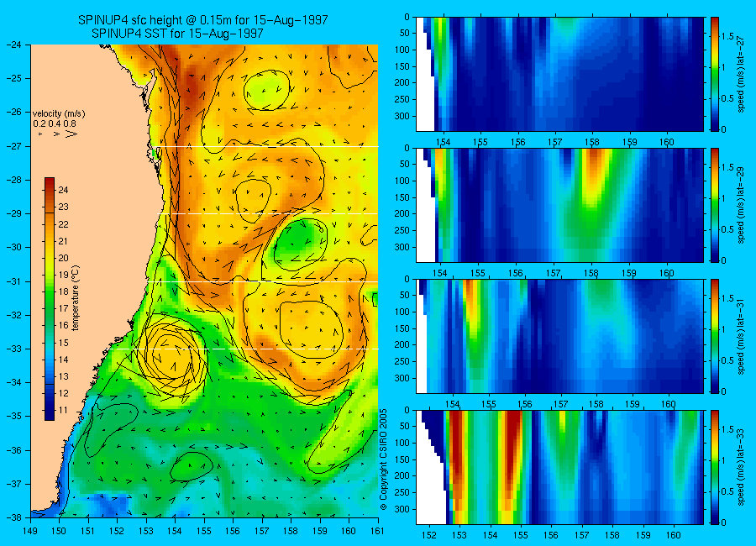The height and width of the screenshot is (546, 756).
Task: Click the "150" depth tick in lat=-29 panel
Action: 402,197
